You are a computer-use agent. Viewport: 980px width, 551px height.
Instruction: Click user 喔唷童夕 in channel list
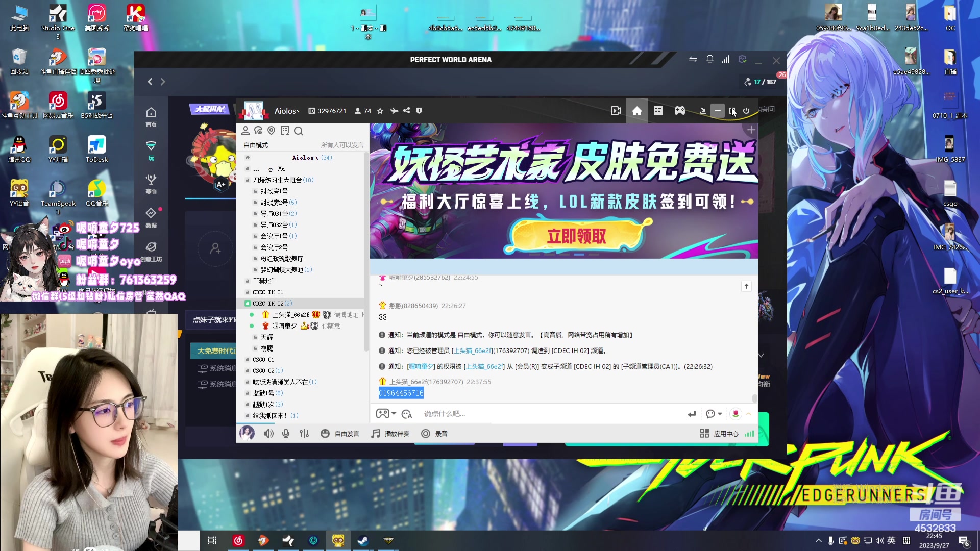(284, 326)
